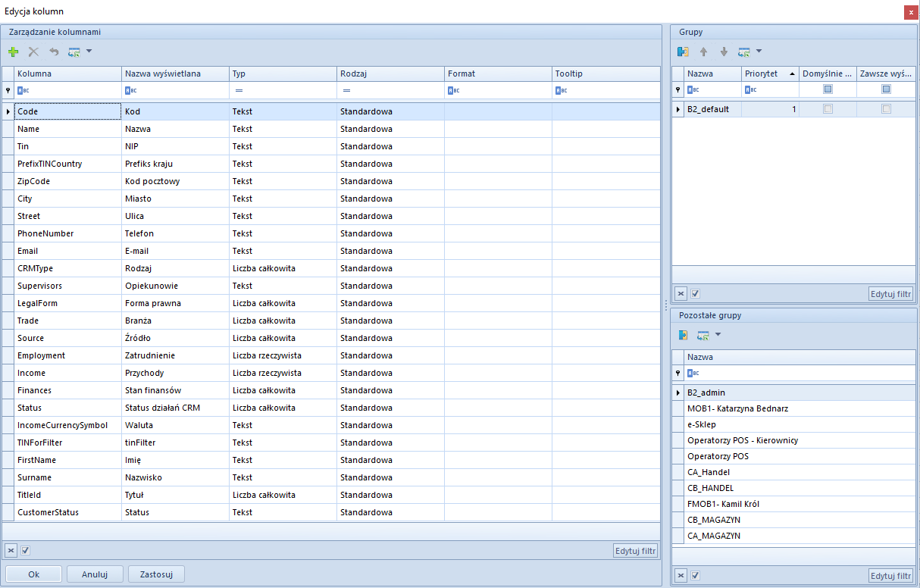920x588 pixels.
Task: Click filter ABC icon under Tooltip header
Action: tap(561, 90)
